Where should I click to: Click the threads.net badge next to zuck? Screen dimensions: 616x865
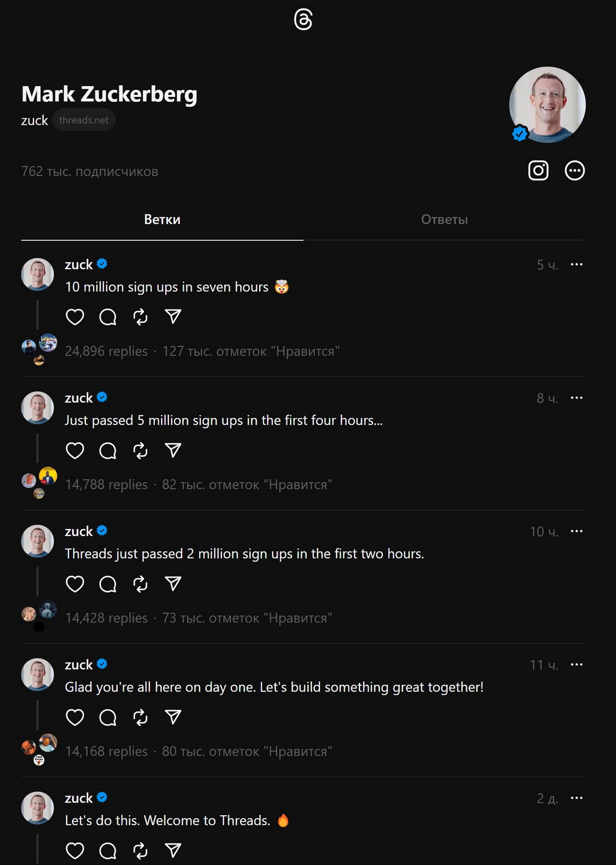(84, 120)
